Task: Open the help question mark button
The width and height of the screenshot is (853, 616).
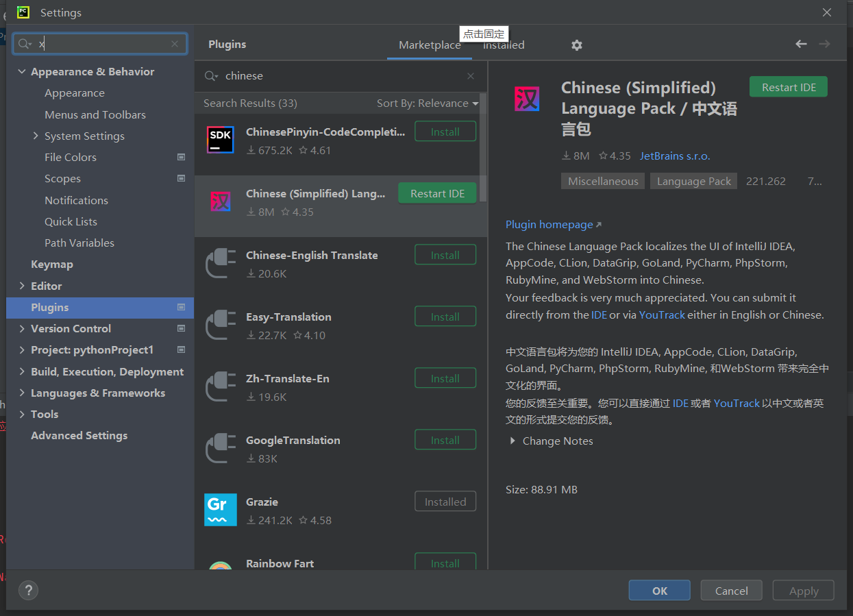Action: click(x=28, y=590)
